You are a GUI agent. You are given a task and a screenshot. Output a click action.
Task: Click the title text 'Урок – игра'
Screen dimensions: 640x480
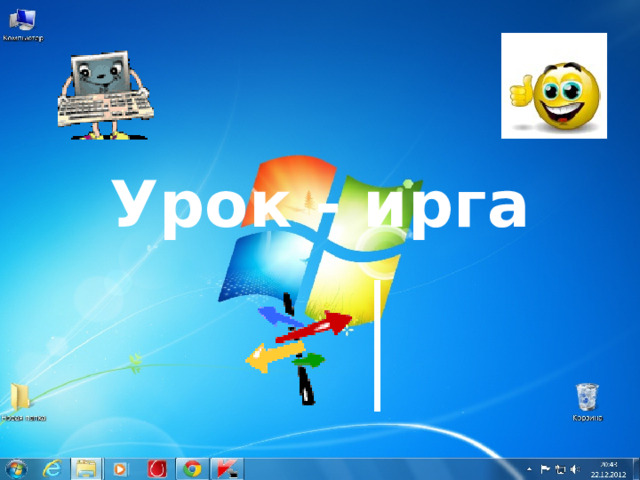[x=321, y=209]
